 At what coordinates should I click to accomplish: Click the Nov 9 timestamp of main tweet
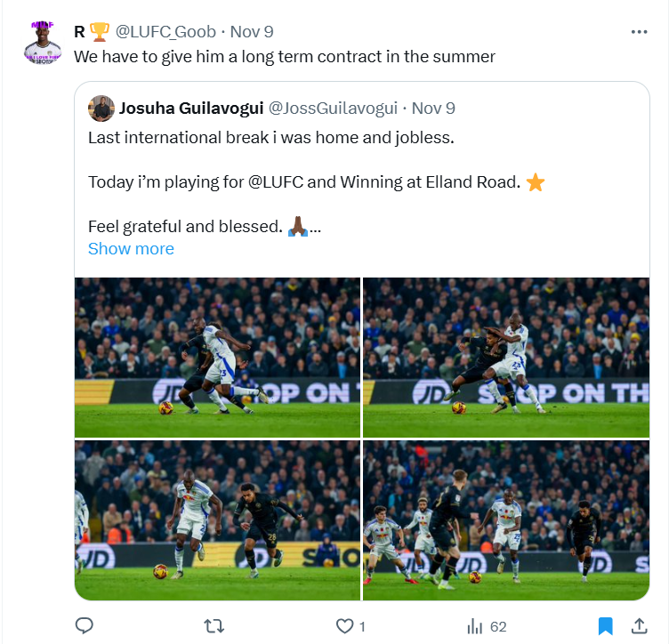click(x=252, y=32)
